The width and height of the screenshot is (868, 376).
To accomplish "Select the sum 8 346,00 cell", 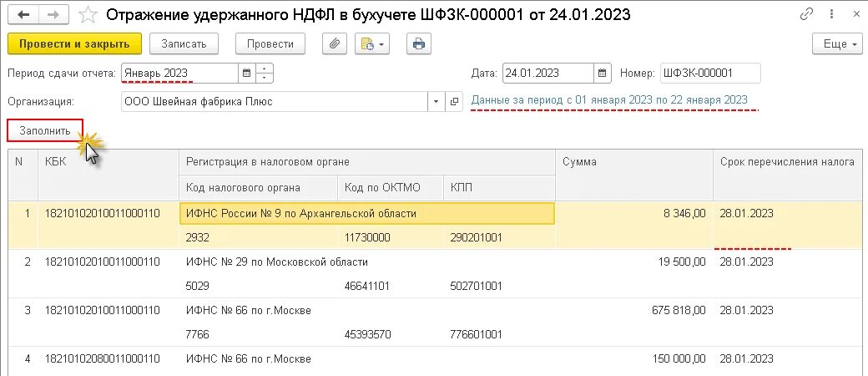I will point(633,214).
